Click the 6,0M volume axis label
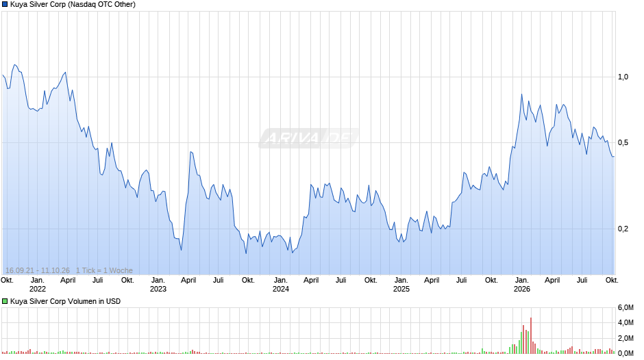Screen dimensions: 644x360 [x=626, y=307]
